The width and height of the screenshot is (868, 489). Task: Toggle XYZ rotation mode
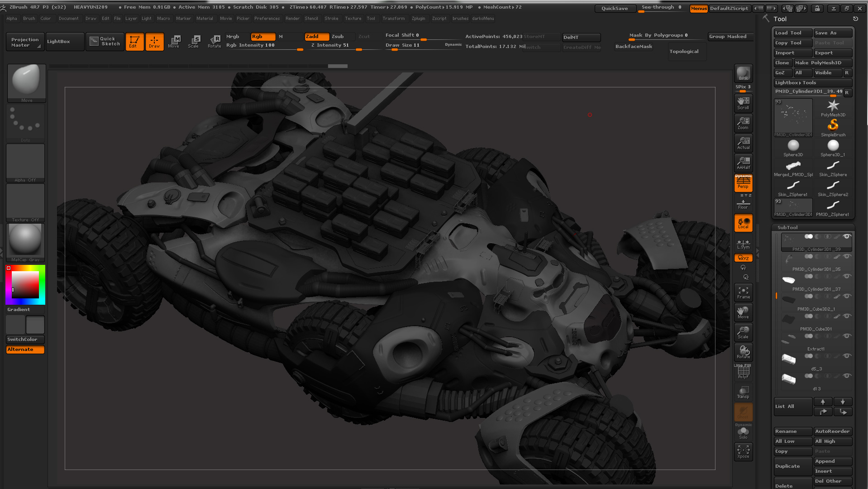point(743,258)
